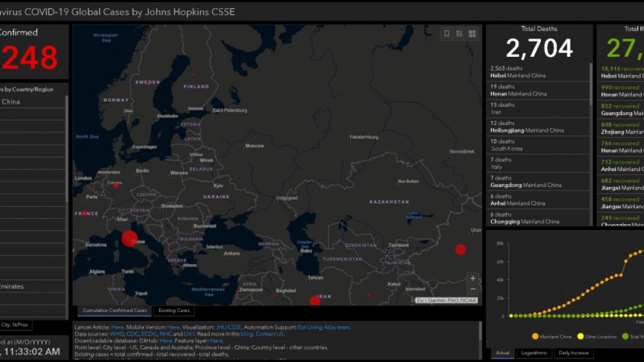
Task: Select the 7 deaths Guangdong row
Action: [x=538, y=182]
